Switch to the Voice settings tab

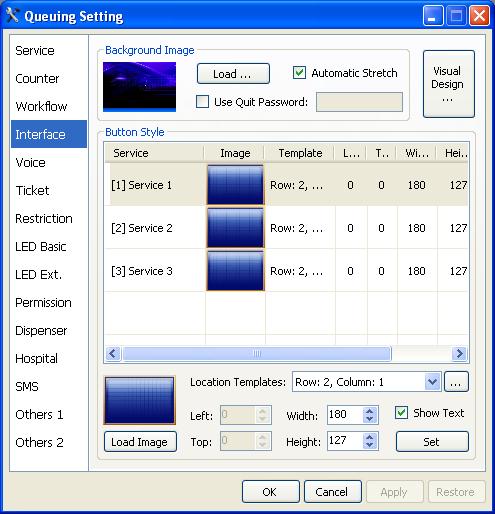pyautogui.click(x=30, y=162)
